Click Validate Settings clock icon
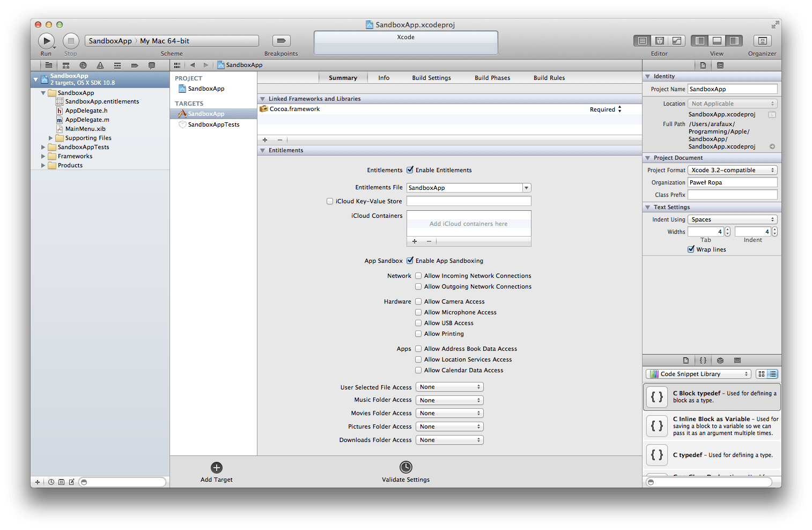 (406, 467)
